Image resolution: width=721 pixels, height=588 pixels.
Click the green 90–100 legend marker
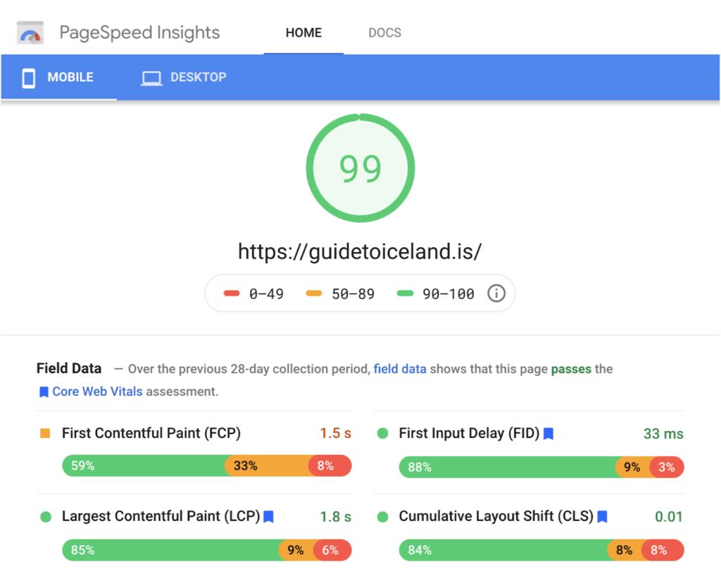pos(405,294)
